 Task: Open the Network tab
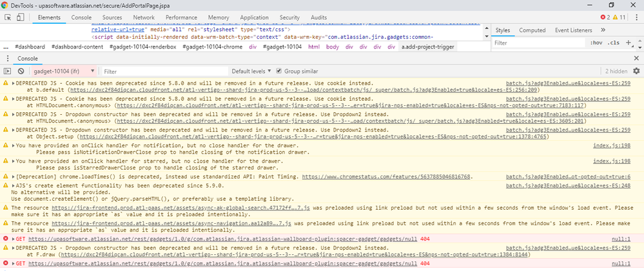(144, 17)
